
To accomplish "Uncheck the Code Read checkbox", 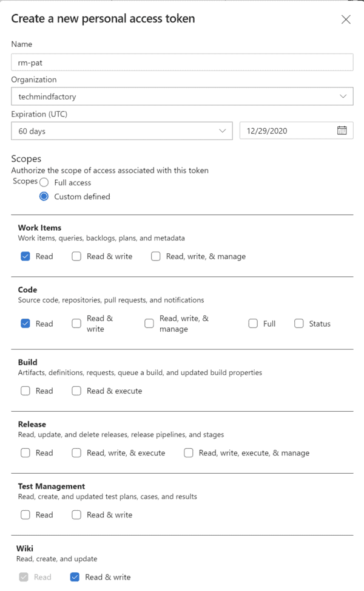I will tap(25, 324).
